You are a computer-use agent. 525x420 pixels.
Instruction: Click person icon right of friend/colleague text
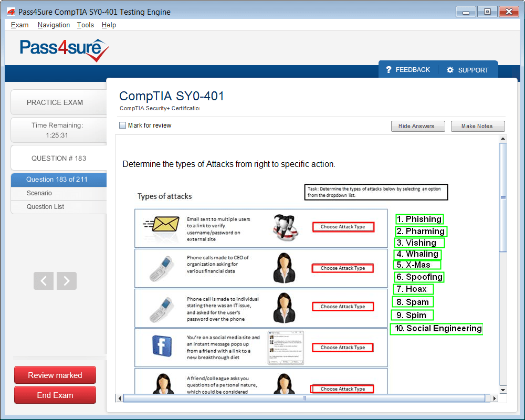[284, 384]
